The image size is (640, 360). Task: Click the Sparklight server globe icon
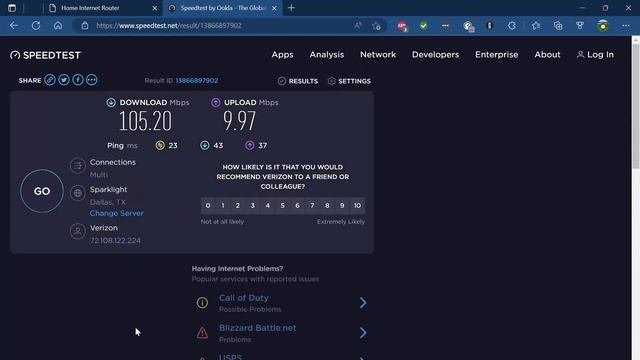click(78, 193)
